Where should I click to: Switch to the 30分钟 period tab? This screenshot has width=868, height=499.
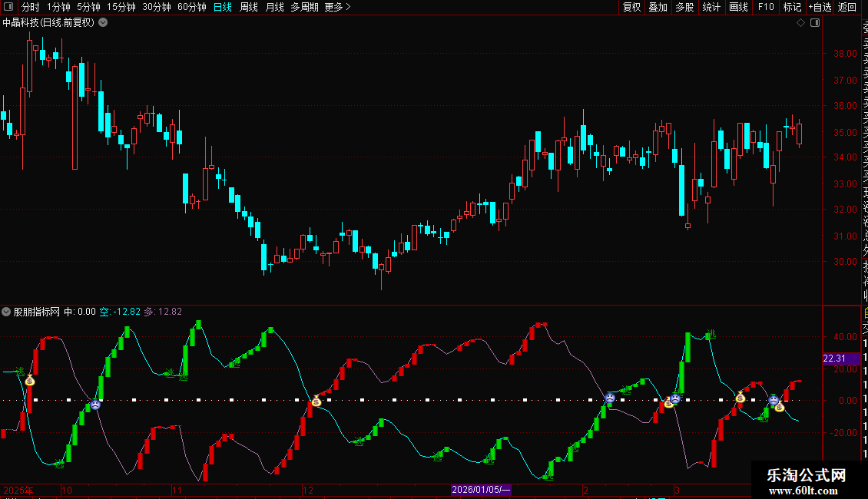[x=156, y=7]
